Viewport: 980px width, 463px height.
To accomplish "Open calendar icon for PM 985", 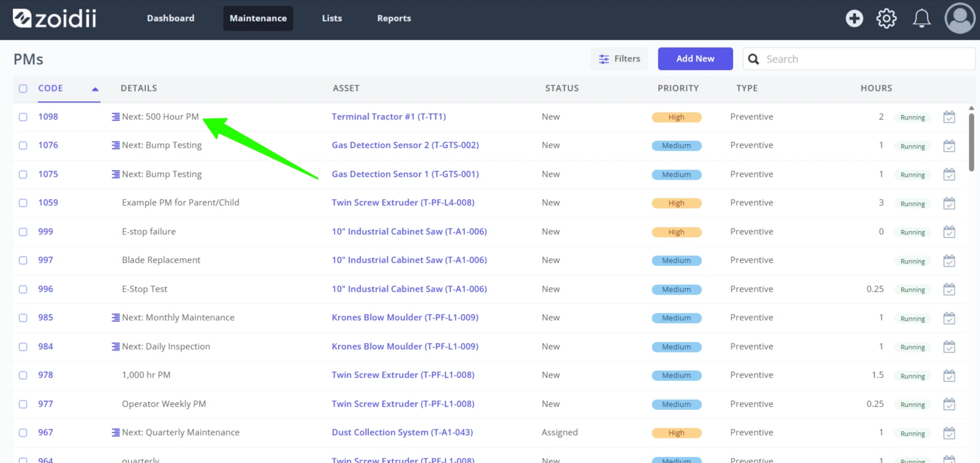I will pos(949,318).
